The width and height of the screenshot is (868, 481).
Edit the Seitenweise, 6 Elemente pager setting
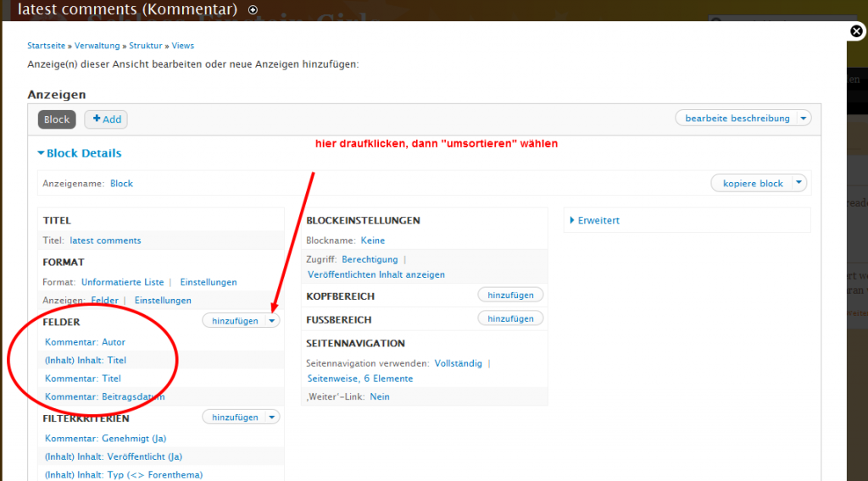[360, 379]
